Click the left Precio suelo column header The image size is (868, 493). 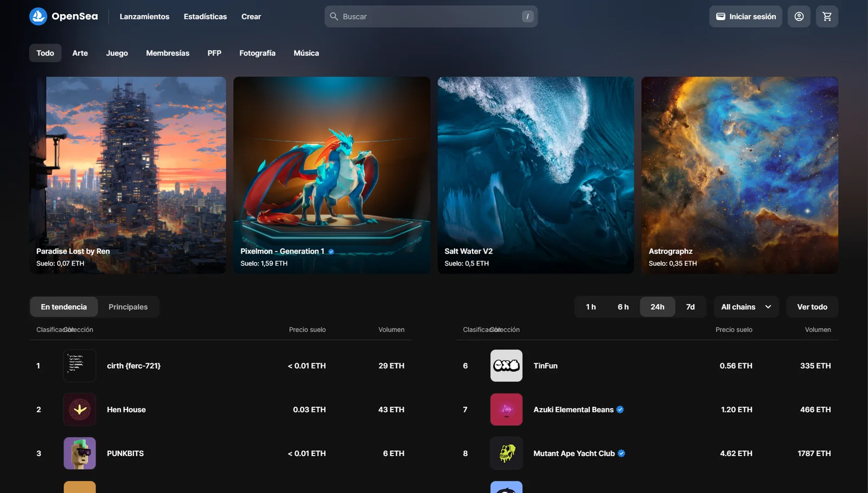point(308,330)
